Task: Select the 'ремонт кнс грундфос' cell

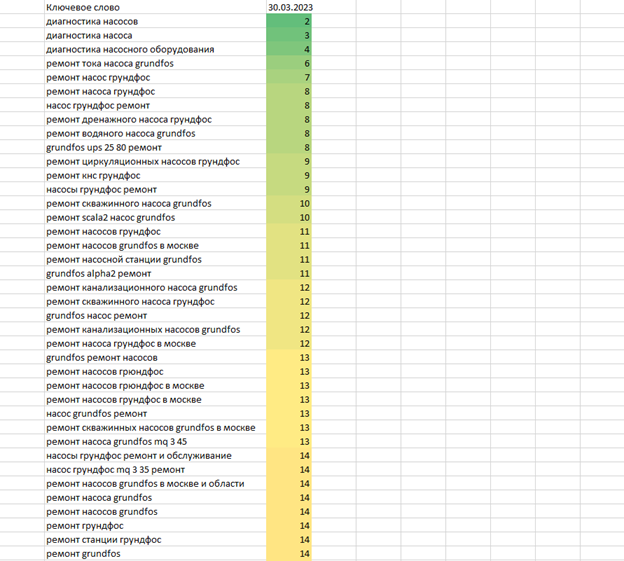Action: coord(155,175)
